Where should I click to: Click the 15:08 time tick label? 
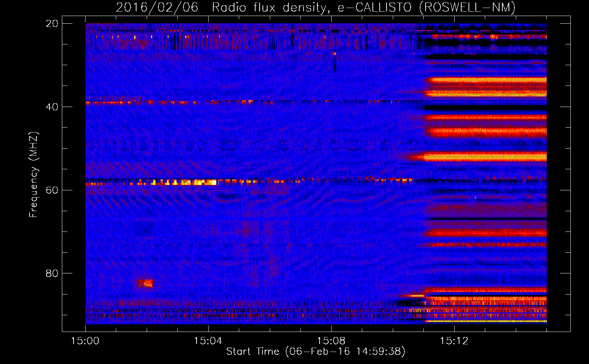coord(331,341)
